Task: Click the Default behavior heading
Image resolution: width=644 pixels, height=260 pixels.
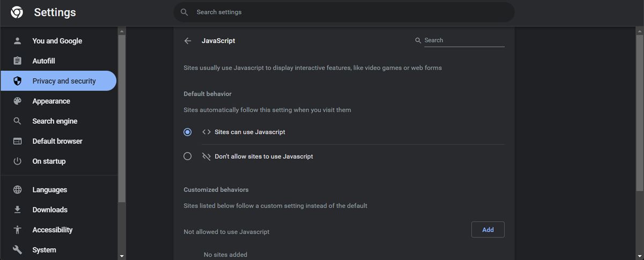Action: coord(208,94)
